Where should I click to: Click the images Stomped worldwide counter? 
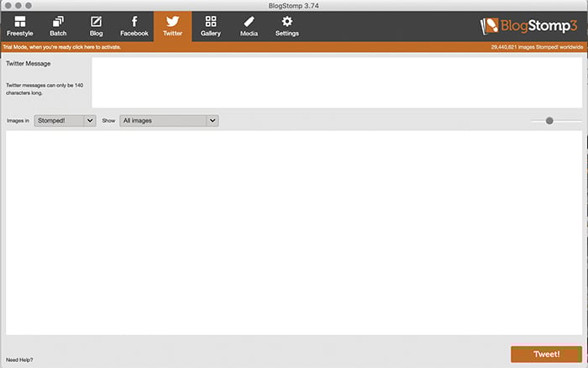click(537, 47)
